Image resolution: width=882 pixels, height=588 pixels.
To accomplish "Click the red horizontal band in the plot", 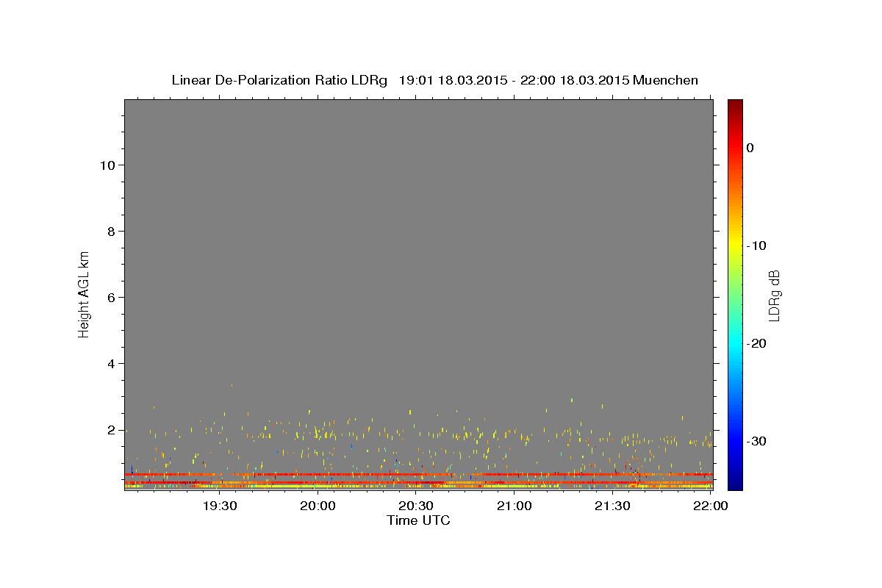I will [418, 474].
